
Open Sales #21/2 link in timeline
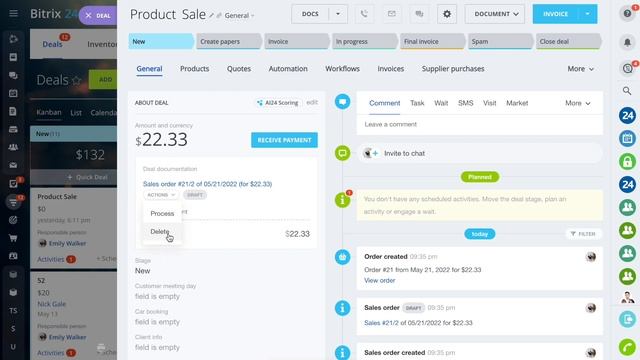click(381, 323)
